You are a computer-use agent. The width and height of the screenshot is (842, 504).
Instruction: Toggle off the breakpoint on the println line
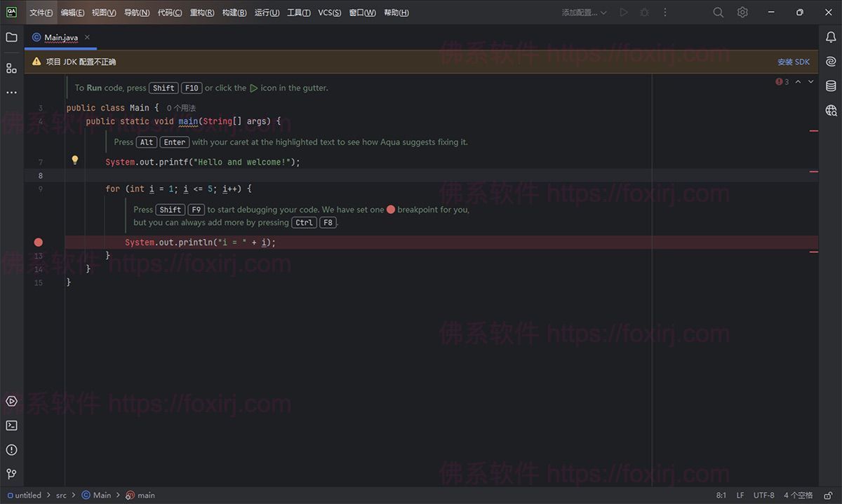coord(39,242)
